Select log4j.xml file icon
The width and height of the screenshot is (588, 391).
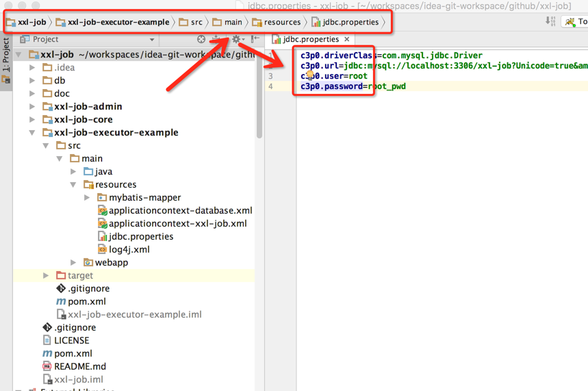click(102, 249)
